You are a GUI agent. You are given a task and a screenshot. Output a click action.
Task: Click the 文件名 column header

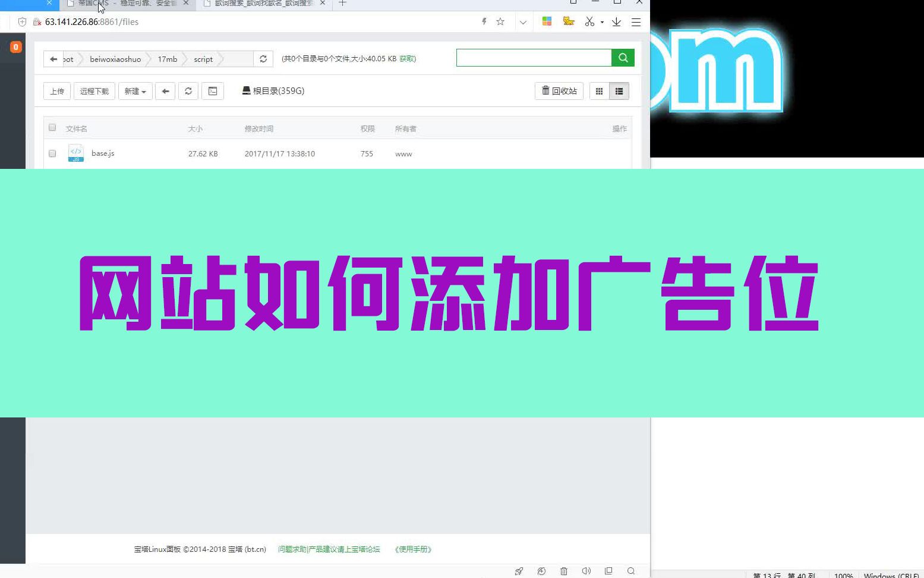pos(76,128)
